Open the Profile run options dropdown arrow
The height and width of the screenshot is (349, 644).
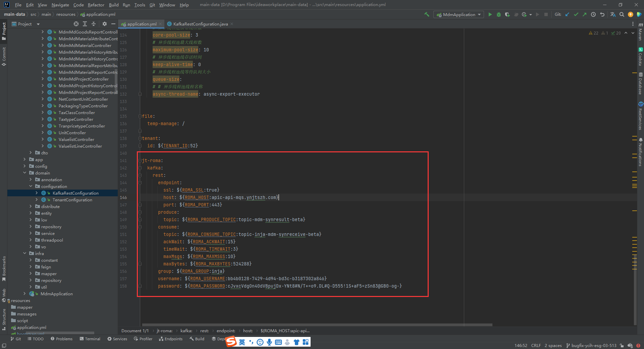(531, 14)
